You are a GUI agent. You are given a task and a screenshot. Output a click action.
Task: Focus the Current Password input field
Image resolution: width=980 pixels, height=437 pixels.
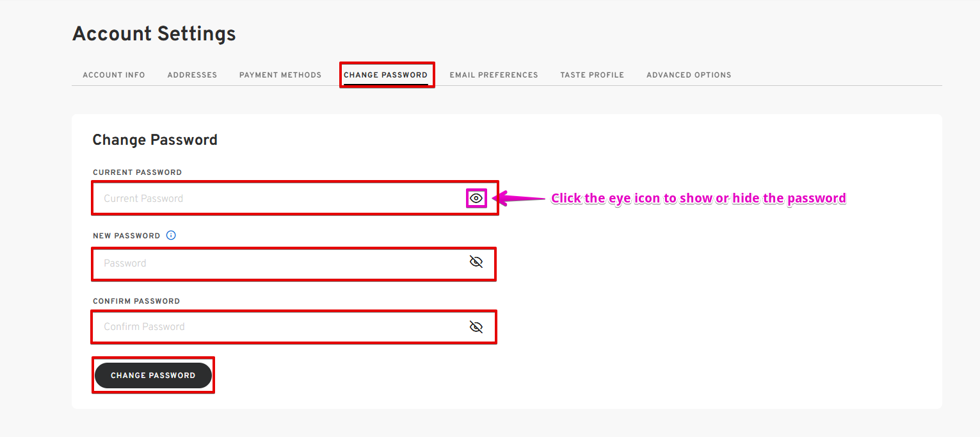tap(275, 199)
